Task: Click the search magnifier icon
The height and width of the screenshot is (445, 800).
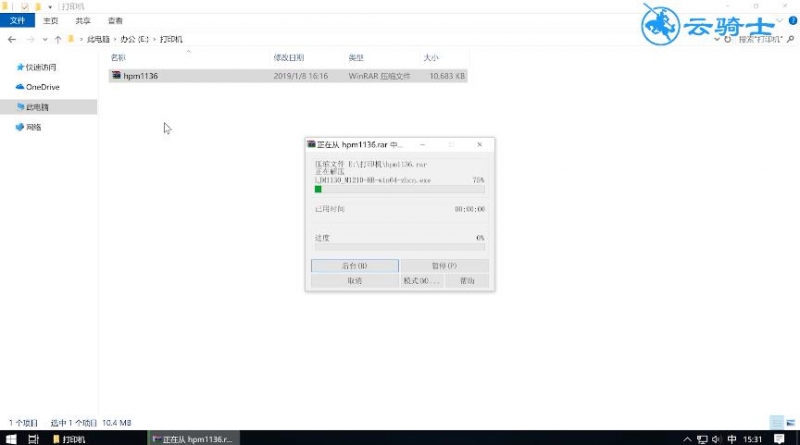Action: tap(790, 39)
